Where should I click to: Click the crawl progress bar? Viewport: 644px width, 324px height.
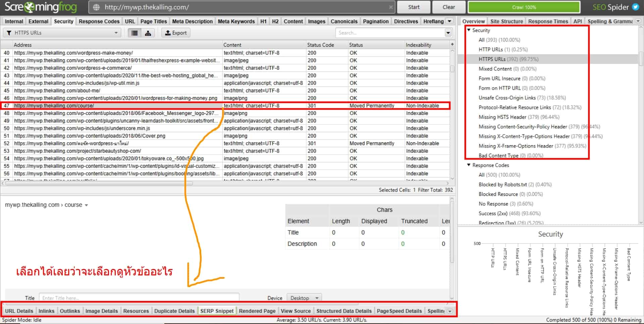[524, 7]
